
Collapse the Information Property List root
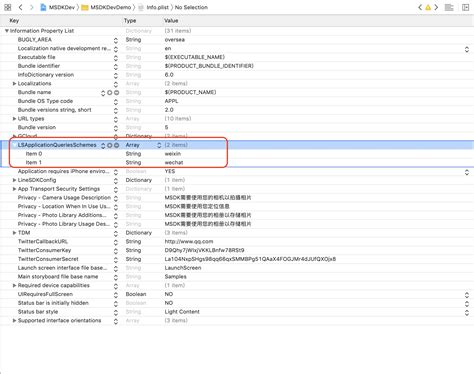[7, 31]
